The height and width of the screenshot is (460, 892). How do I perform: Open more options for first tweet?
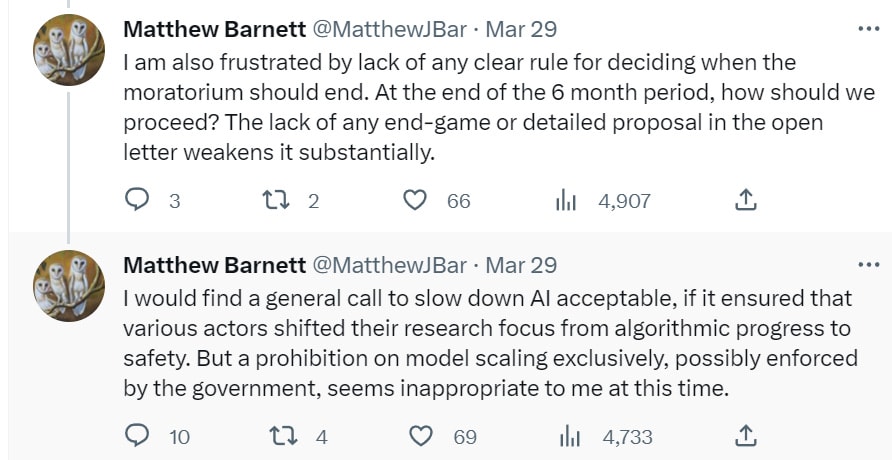869,29
